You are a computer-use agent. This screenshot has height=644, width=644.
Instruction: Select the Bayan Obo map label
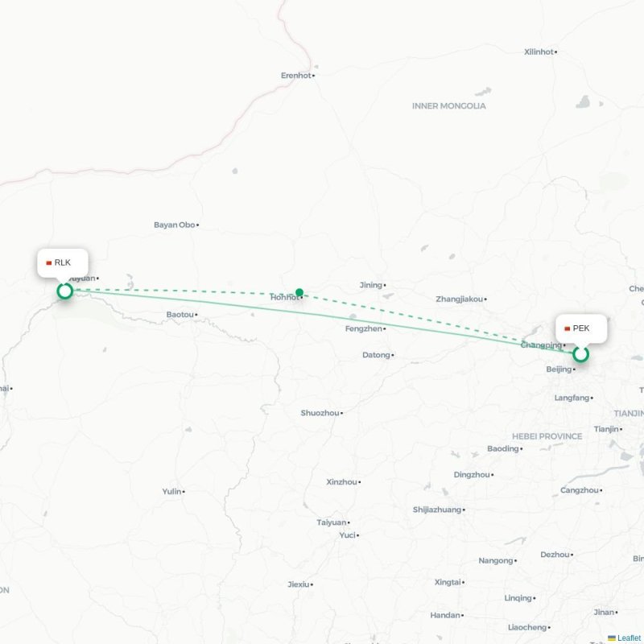point(174,225)
